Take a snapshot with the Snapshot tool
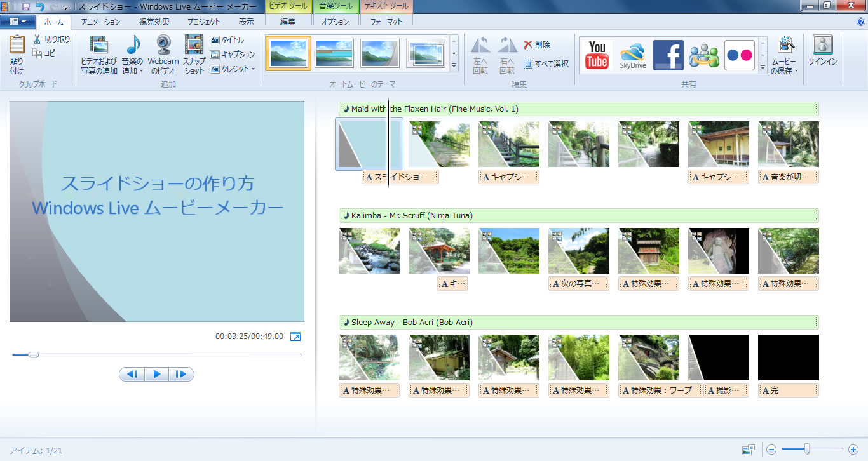868x461 pixels. click(x=194, y=55)
